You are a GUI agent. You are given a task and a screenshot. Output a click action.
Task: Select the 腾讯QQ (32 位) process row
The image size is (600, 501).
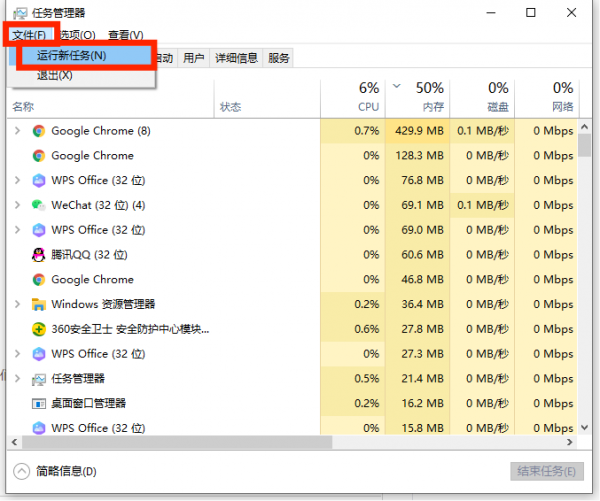point(292,255)
